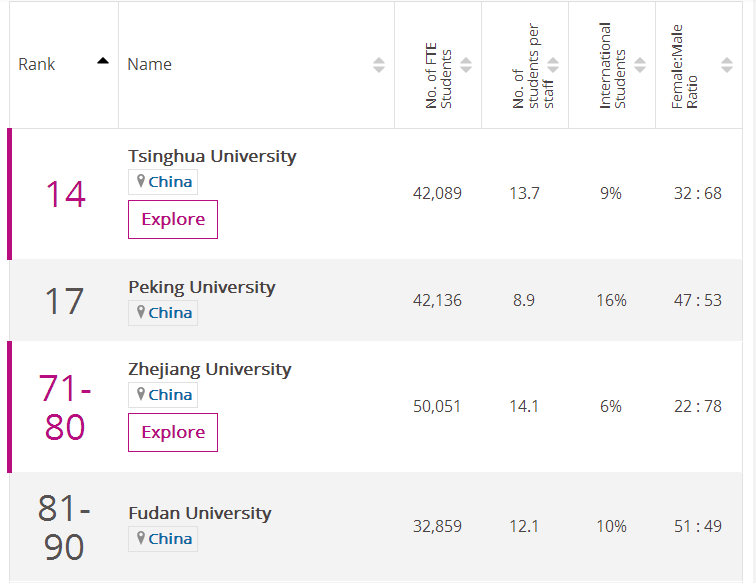756x583 pixels.
Task: Click the Name column header text
Action: [149, 64]
